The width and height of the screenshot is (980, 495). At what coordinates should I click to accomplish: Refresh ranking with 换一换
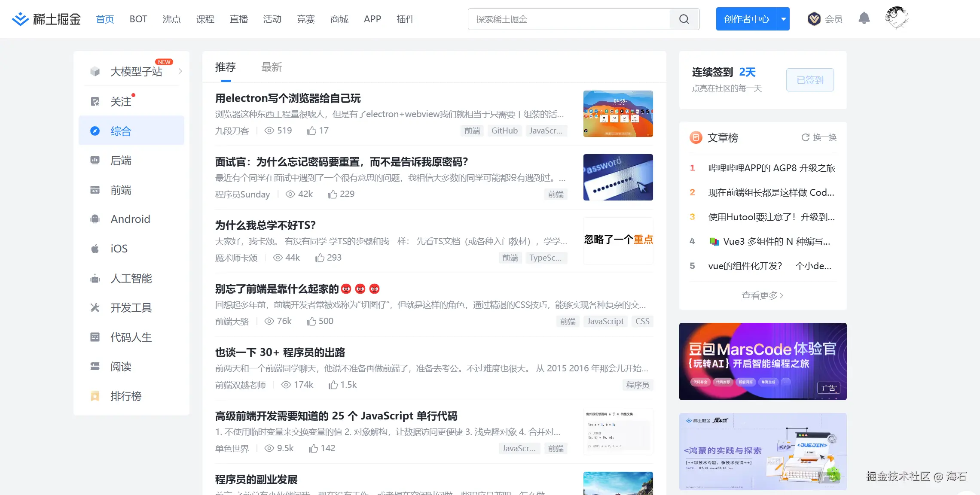tap(819, 137)
